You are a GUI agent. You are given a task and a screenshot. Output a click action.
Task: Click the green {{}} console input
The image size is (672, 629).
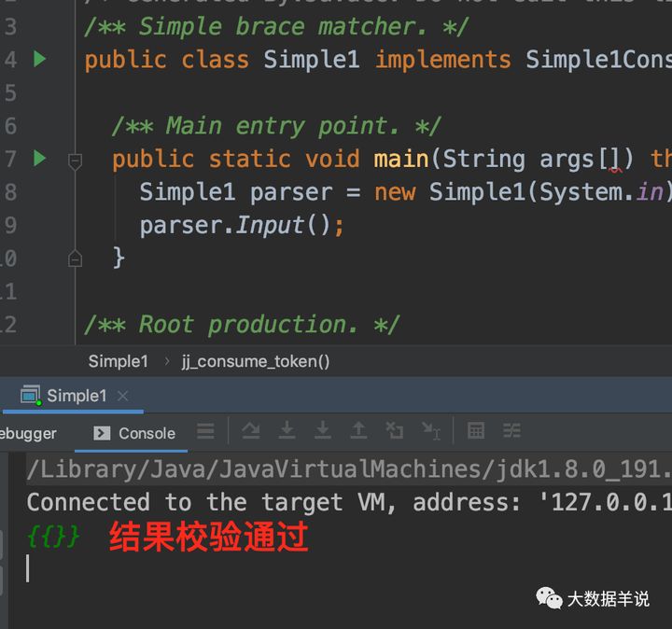(x=53, y=536)
